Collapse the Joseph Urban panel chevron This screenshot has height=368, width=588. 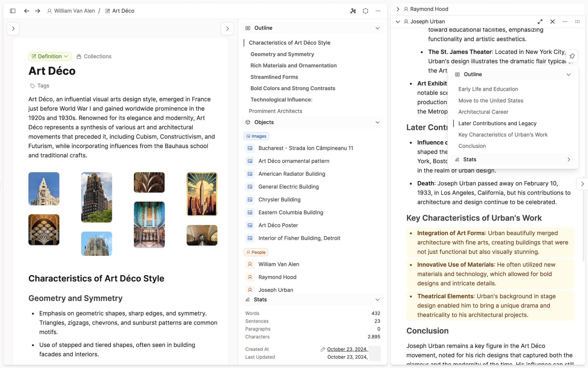point(398,22)
